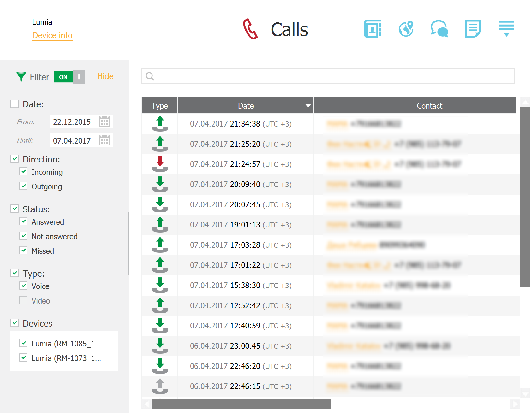Click the red Calls phone icon
This screenshot has width=532, height=413.
(250, 29)
